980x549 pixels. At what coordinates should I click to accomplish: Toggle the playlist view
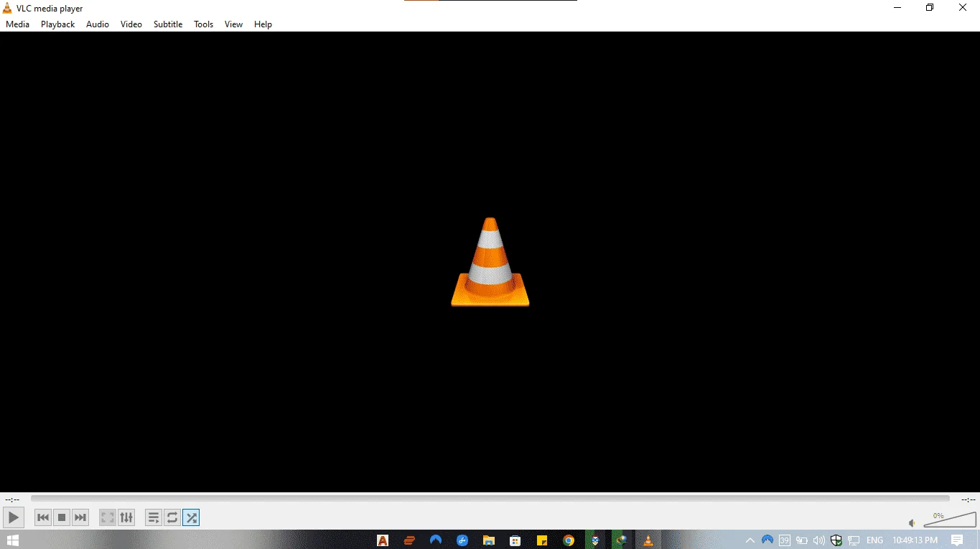(154, 517)
